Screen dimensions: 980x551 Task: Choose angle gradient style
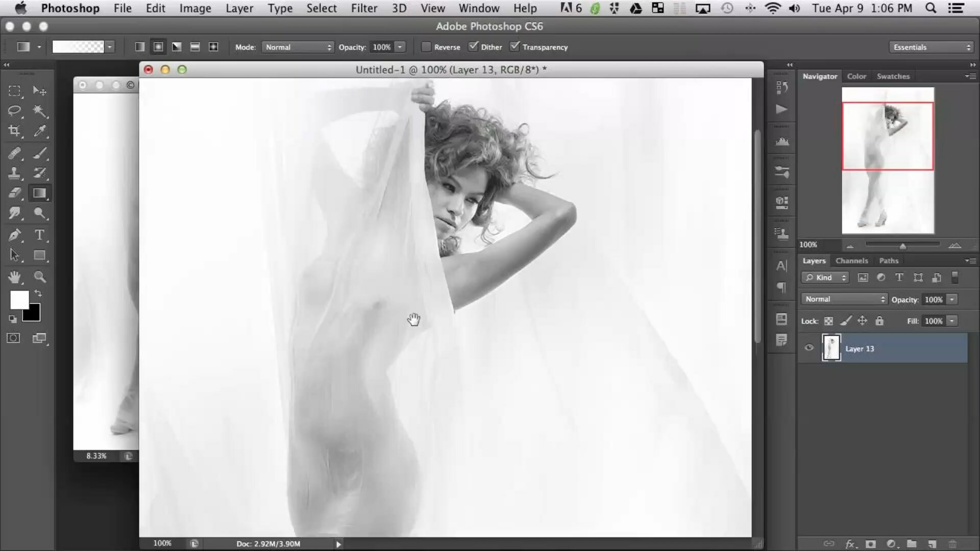pos(177,47)
